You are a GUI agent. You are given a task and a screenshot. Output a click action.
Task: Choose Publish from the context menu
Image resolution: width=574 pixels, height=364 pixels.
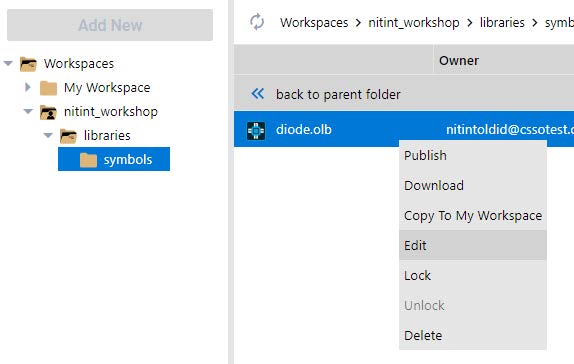(473, 155)
